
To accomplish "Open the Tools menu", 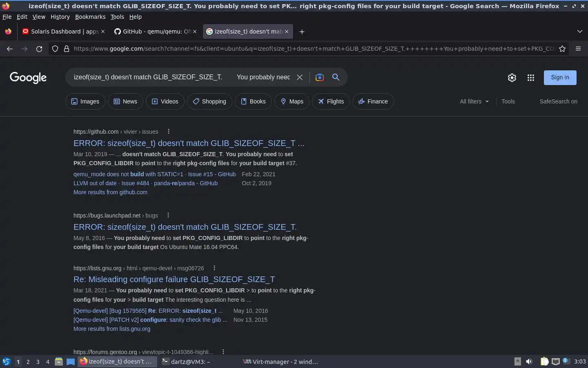I will pos(117,17).
